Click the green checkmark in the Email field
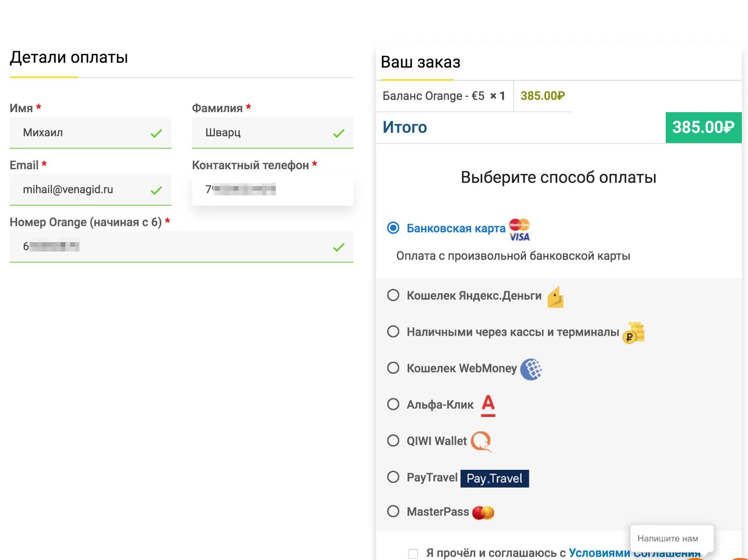Screen dimensions: 748x560 point(156,191)
